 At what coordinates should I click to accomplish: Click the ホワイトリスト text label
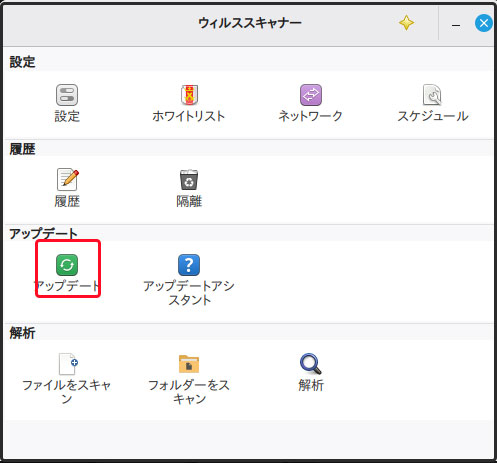tap(189, 116)
